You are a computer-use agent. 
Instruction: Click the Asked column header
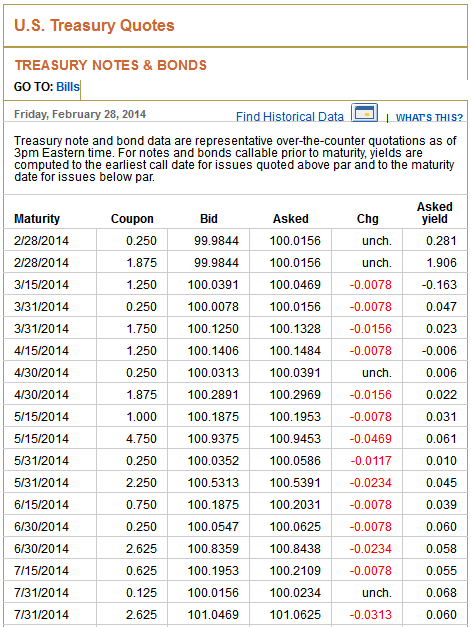[291, 219]
